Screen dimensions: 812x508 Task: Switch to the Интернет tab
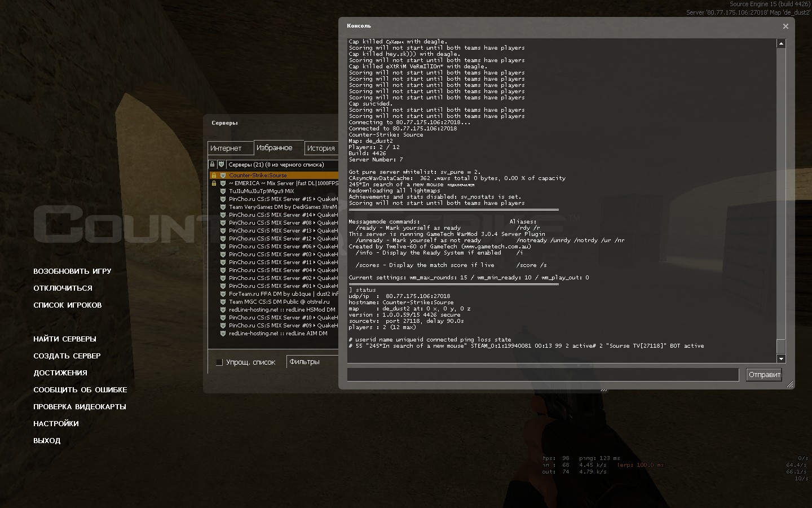pyautogui.click(x=231, y=148)
